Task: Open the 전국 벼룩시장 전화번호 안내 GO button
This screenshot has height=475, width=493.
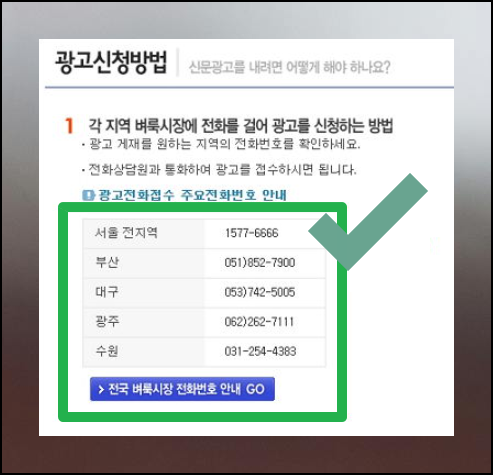Action: 182,389
